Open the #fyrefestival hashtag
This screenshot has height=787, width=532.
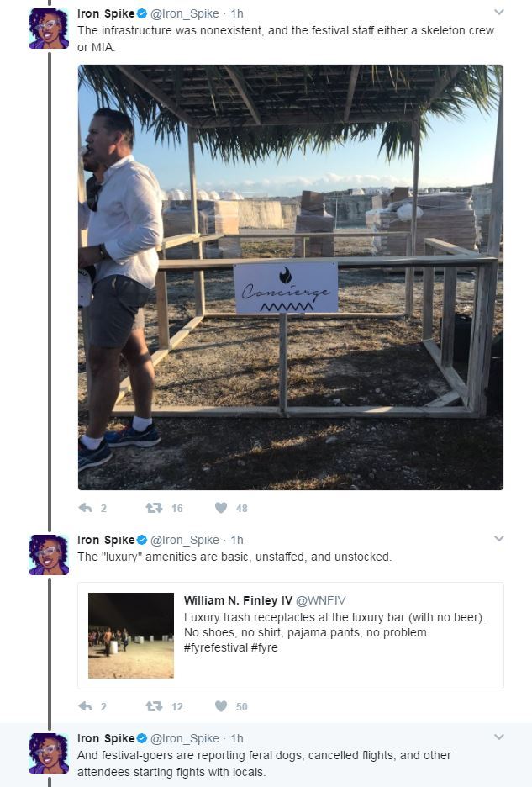216,647
